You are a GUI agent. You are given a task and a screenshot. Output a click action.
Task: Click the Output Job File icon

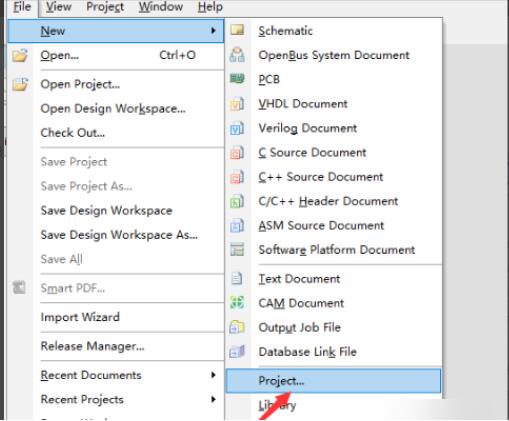tap(237, 327)
